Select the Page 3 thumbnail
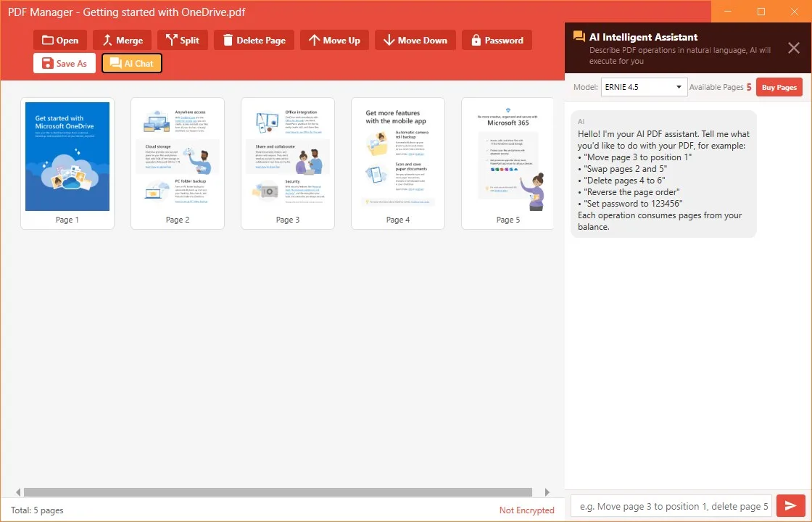 tap(288, 164)
